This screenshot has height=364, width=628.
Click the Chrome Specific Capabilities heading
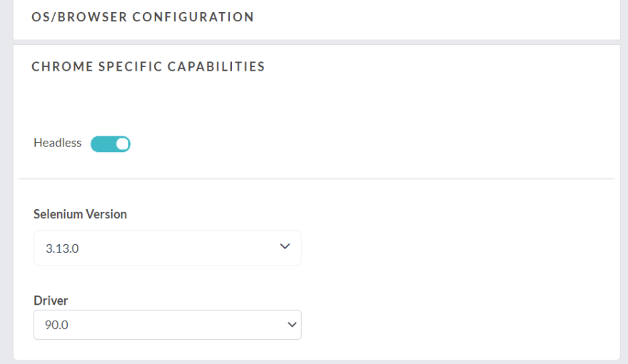(x=148, y=66)
